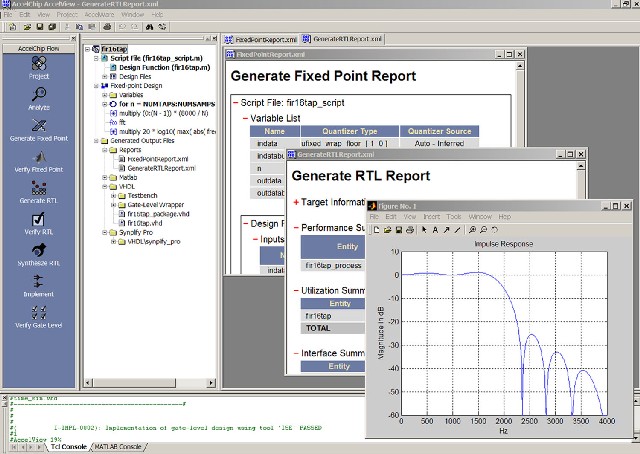This screenshot has height=454, width=640.
Task: Collapse the Variable List section
Action: 245,118
